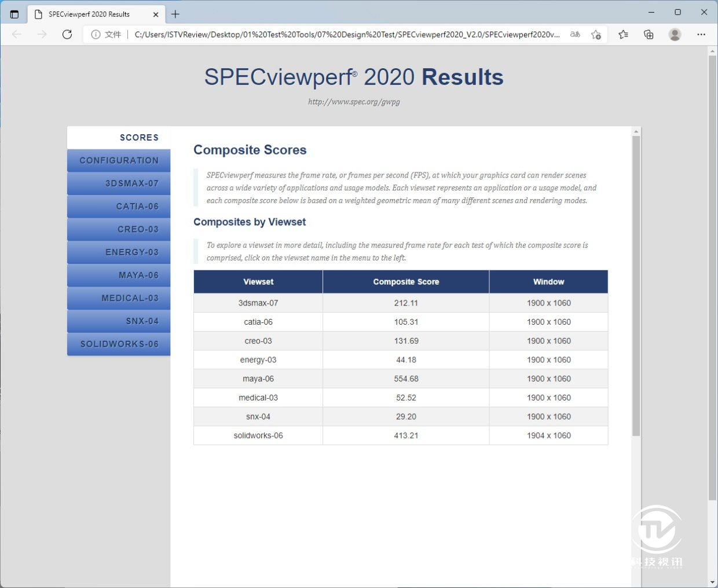
Task: Open browser Settings and more menu
Action: click(701, 35)
